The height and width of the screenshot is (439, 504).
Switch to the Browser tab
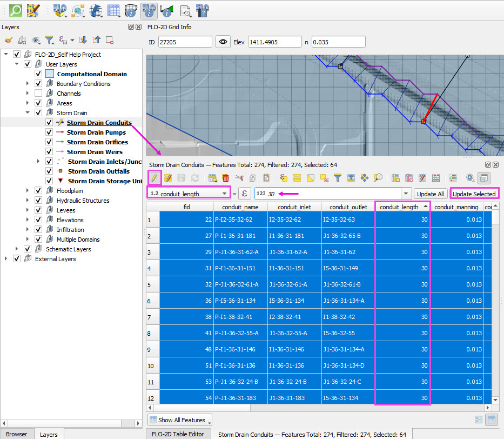coord(17,434)
